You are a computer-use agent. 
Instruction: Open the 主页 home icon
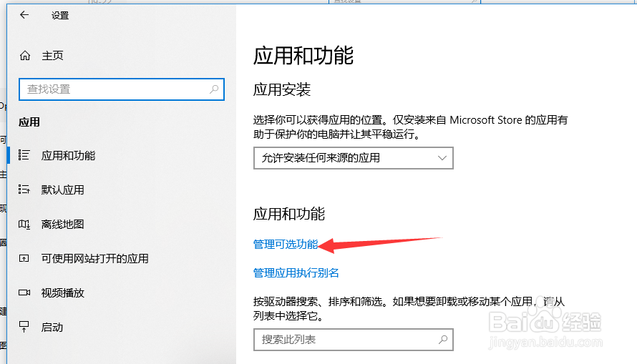[25, 56]
